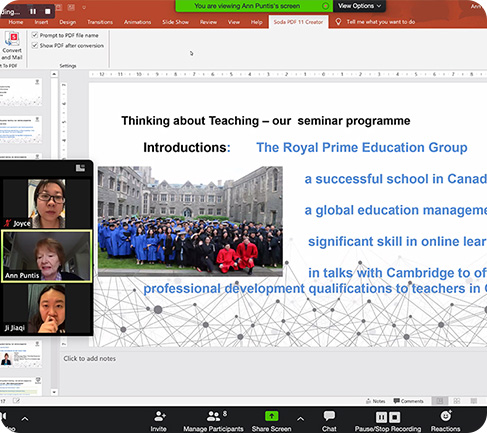Stop recording in Zoom bottom toolbar
This screenshot has width=487, height=433.
pyautogui.click(x=395, y=417)
